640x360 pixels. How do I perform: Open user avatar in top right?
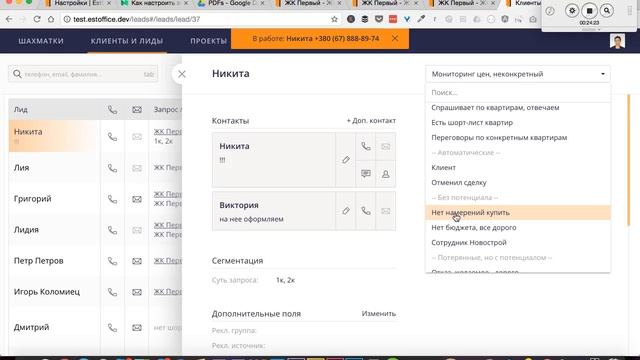(x=617, y=41)
